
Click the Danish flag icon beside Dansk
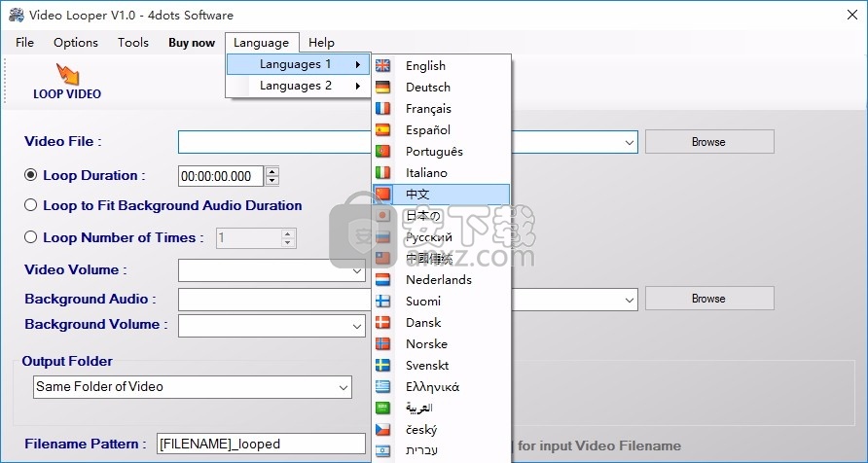pyautogui.click(x=382, y=323)
